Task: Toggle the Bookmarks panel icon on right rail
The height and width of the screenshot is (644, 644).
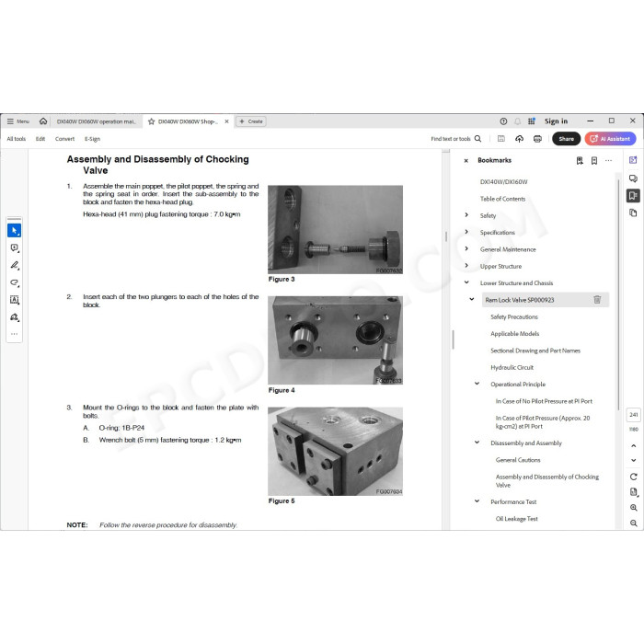Action: (633, 195)
